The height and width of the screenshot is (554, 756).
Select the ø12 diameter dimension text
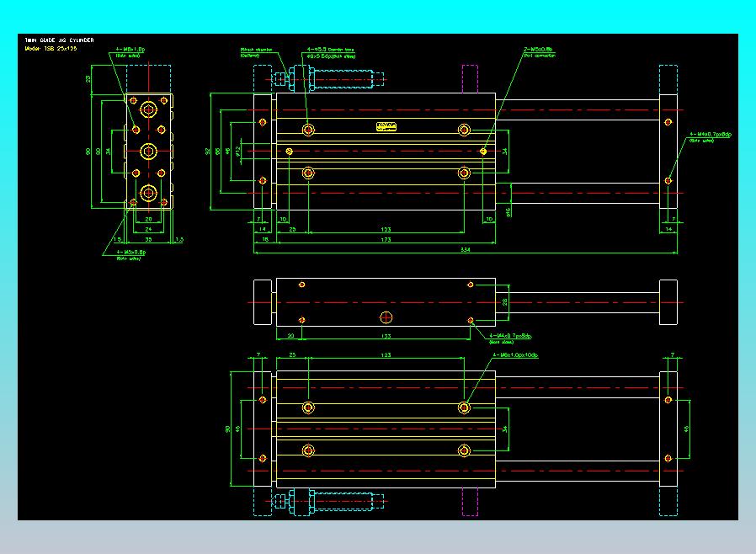pyautogui.click(x=237, y=152)
